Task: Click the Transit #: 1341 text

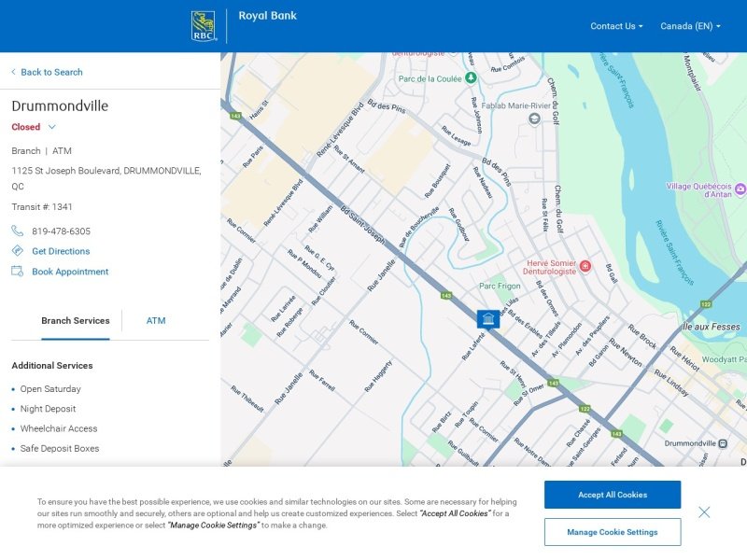Action: point(42,207)
